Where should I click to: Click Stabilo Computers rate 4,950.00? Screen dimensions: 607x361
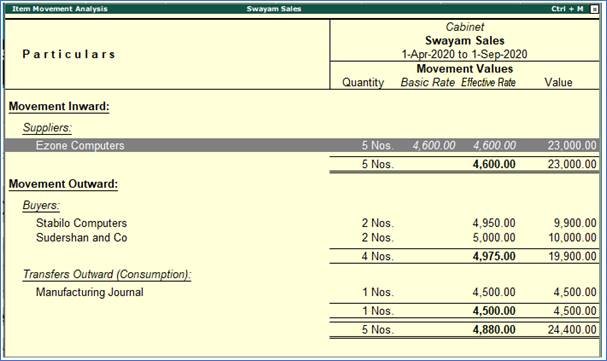click(x=494, y=223)
